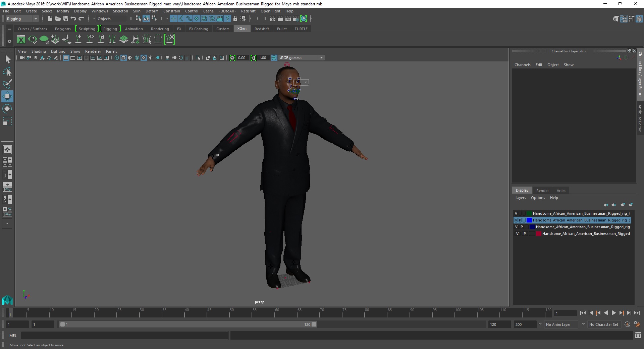Screen dimensions: 644x349
Task: Open the Channels menu in Channel Box
Action: coord(522,65)
